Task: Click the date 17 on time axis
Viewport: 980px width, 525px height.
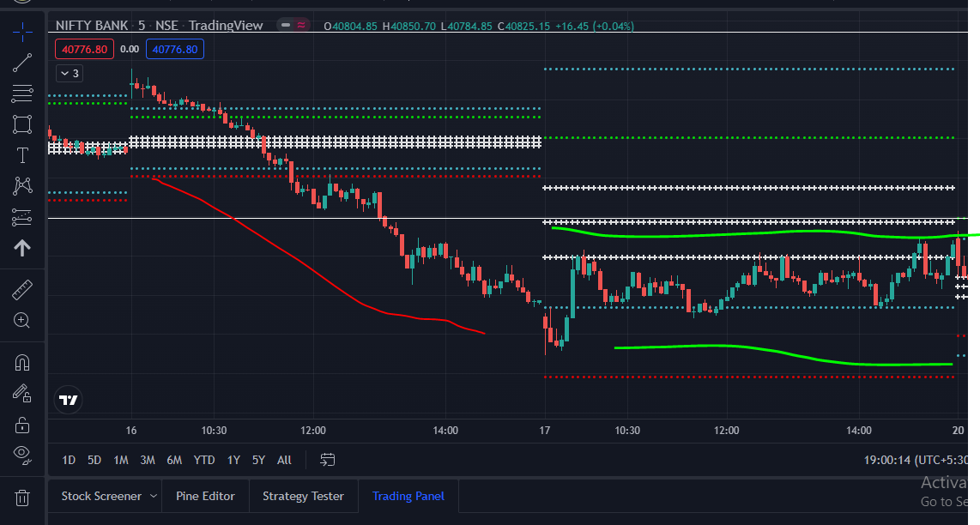Action: (544, 431)
